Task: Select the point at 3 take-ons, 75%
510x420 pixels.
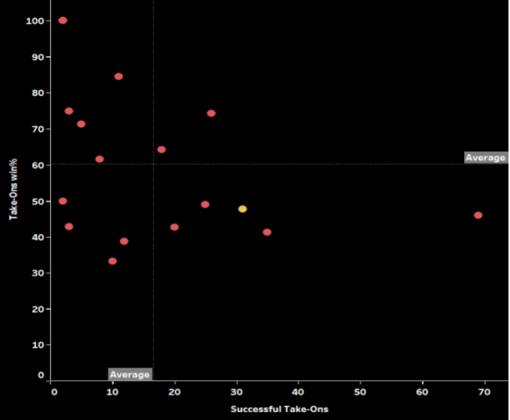Action: click(69, 111)
